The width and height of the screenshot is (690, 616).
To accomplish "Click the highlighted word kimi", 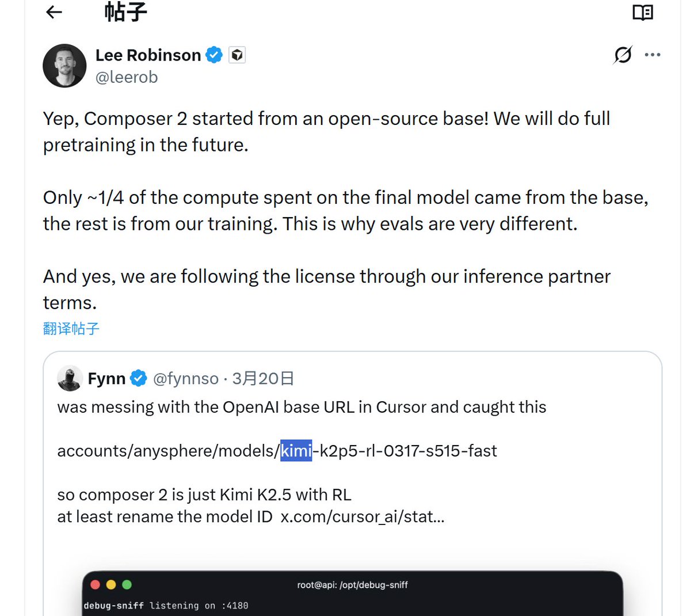I will point(296,450).
